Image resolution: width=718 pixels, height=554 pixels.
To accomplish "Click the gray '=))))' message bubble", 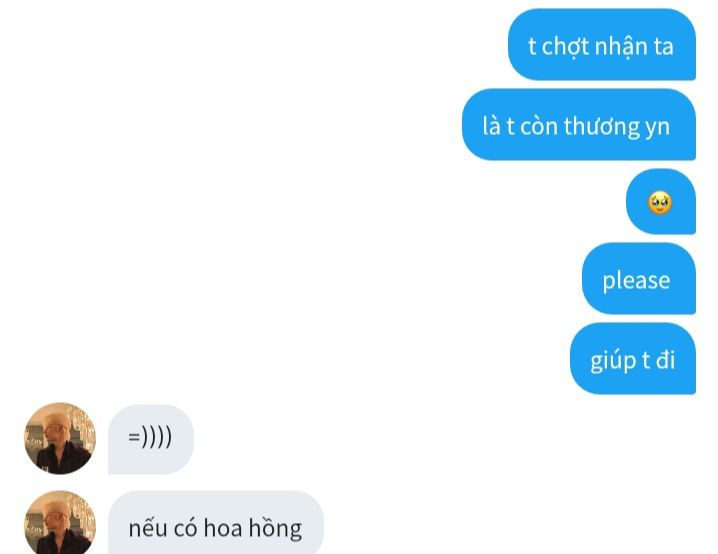I will (151, 439).
